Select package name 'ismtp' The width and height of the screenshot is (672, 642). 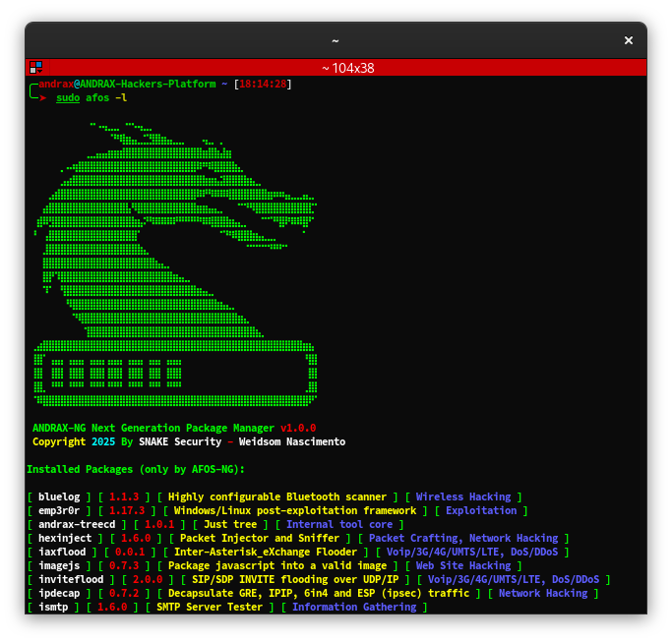point(53,607)
